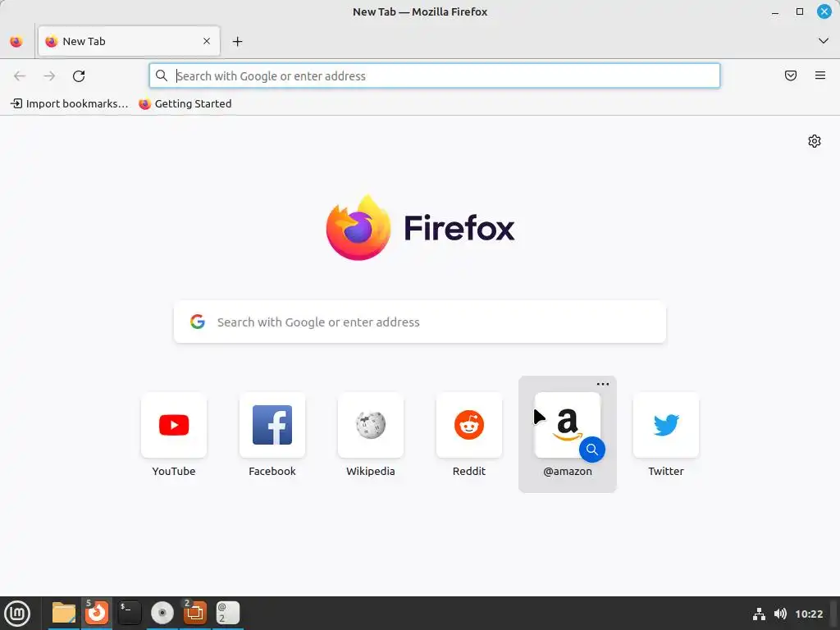Open the clock calendar showing 10:22
This screenshot has height=630, width=840.
(x=809, y=614)
